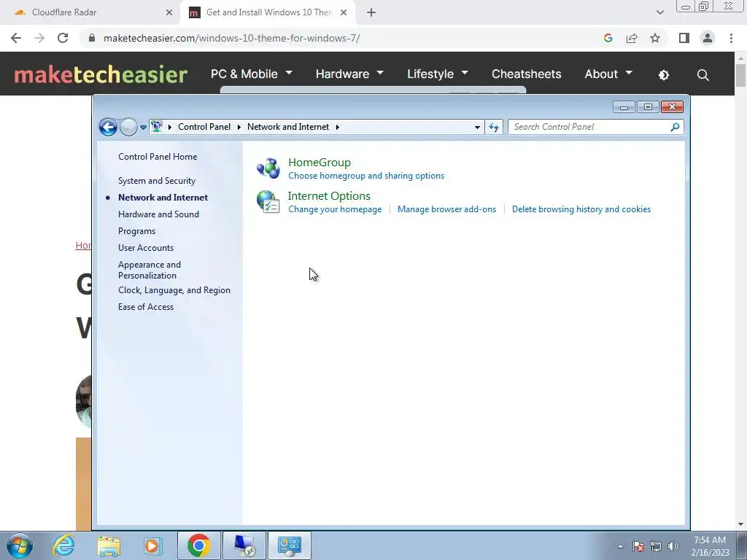Open address bar history dropdown

477,127
